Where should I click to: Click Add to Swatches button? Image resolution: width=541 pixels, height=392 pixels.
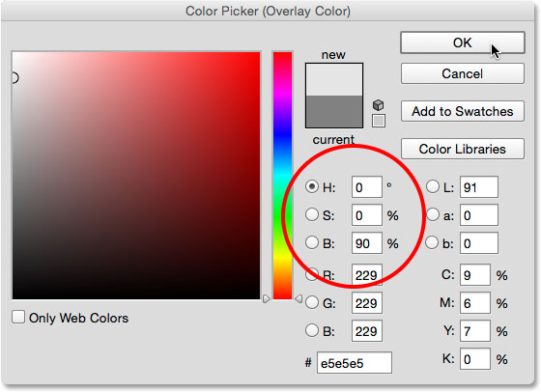pos(463,111)
